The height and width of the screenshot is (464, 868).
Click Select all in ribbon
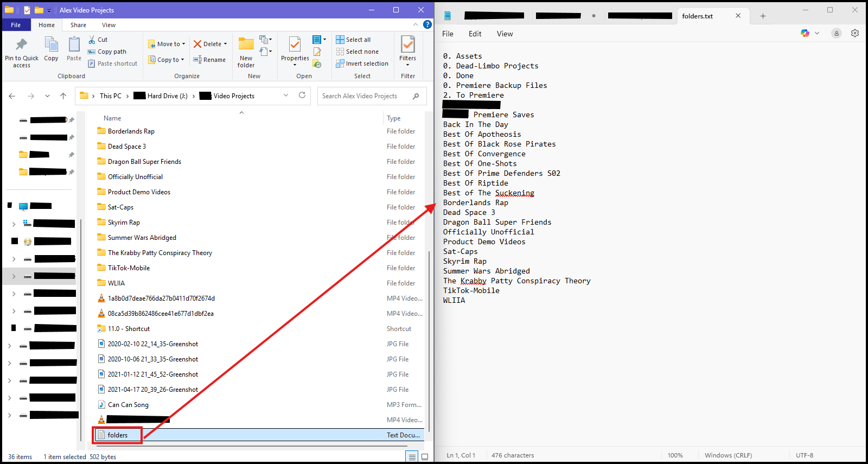pos(353,40)
